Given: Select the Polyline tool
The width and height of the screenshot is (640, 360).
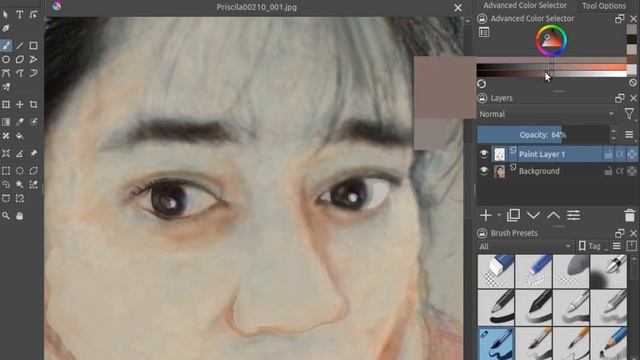Looking at the screenshot, I should 33,60.
